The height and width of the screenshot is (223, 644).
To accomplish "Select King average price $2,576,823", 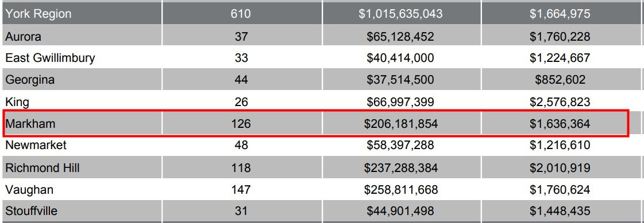I will (560, 101).
